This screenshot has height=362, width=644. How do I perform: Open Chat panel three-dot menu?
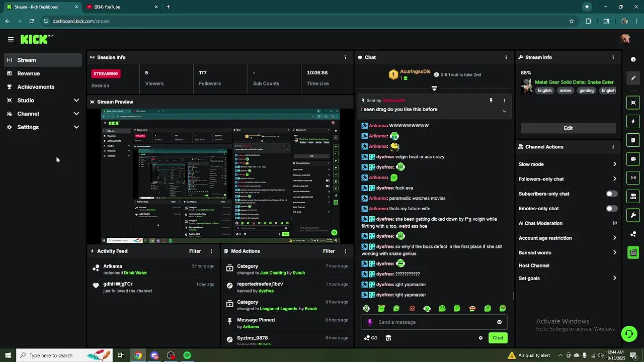[x=506, y=57]
